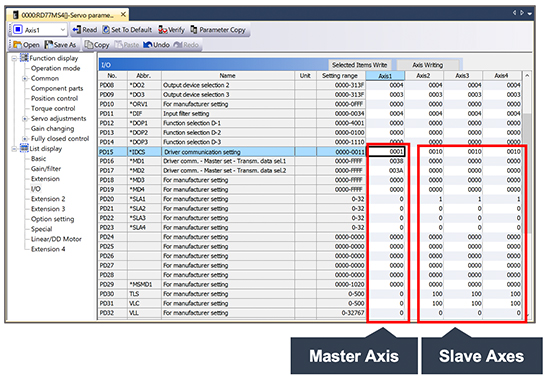
Task: Click the Set To Default icon
Action: pyautogui.click(x=106, y=30)
